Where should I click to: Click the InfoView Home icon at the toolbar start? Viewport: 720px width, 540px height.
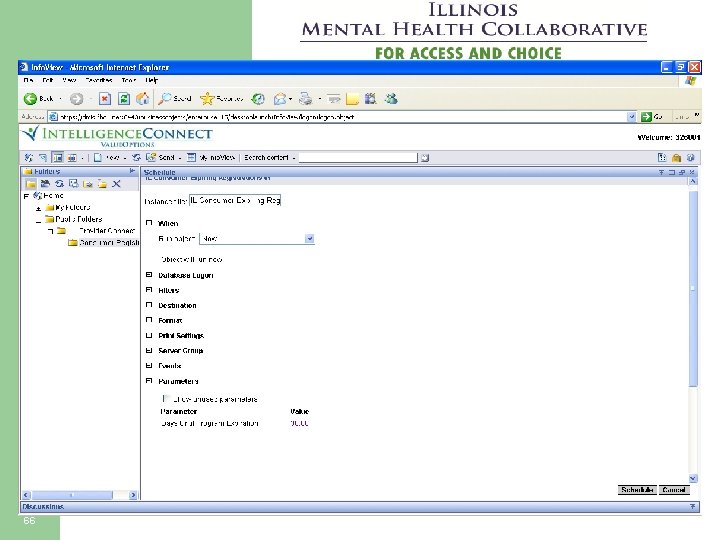(x=28, y=158)
